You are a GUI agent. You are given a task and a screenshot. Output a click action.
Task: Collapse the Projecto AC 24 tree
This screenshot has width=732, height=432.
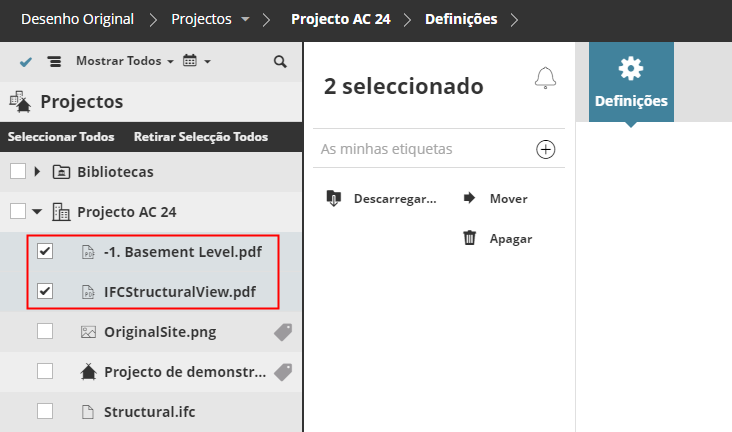(37, 212)
